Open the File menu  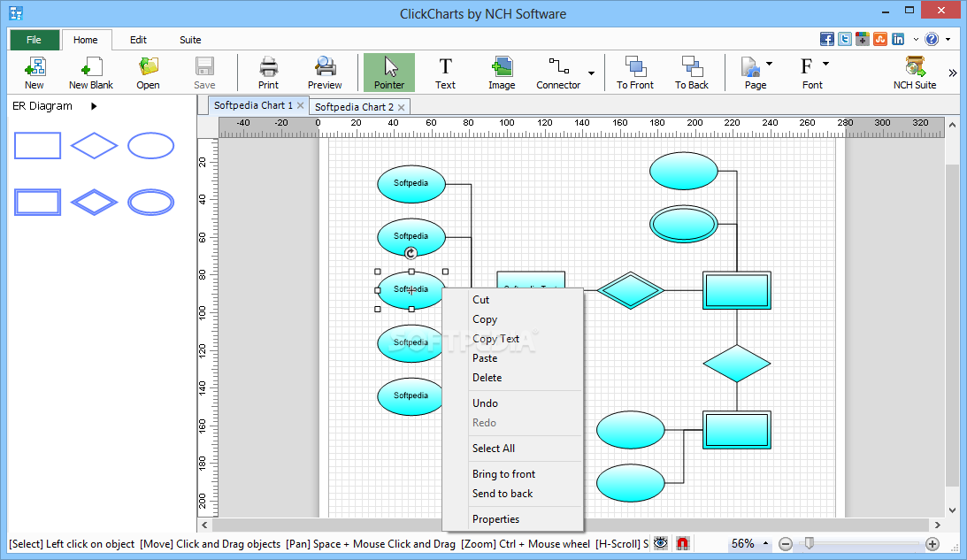[x=34, y=40]
